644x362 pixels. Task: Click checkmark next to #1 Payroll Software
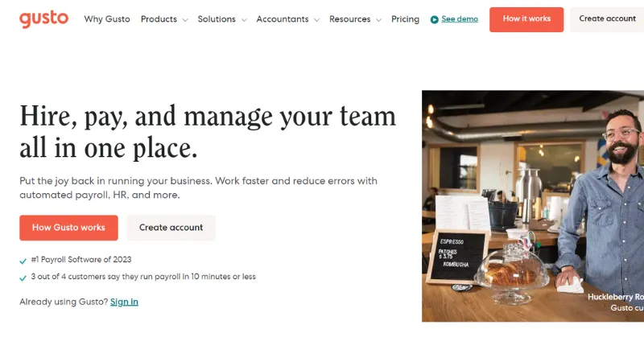(23, 261)
